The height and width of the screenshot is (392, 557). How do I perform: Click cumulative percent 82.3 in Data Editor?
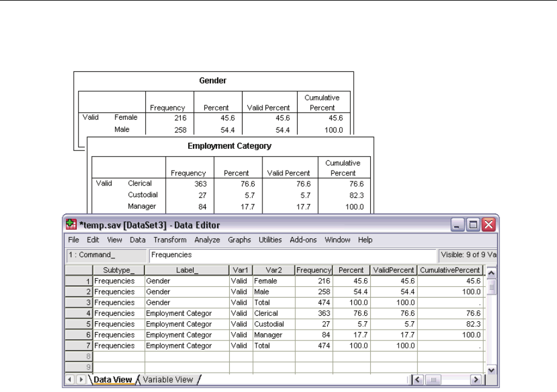(x=450, y=324)
